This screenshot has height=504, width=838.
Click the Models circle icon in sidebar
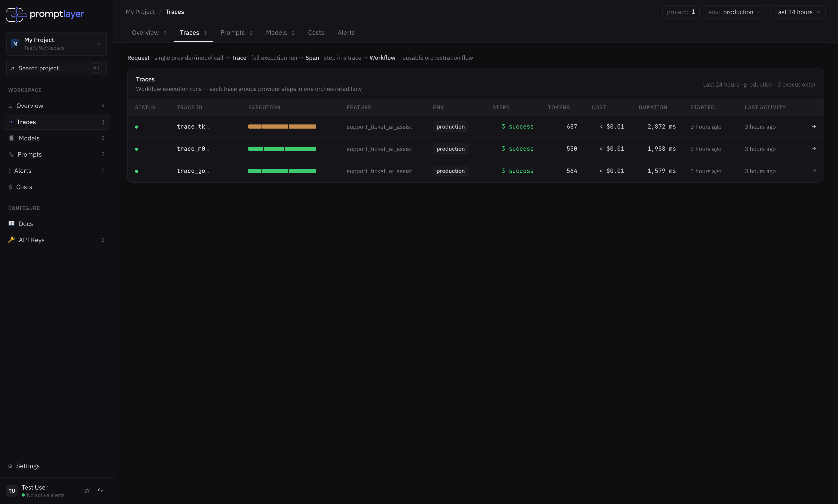[x=12, y=138]
